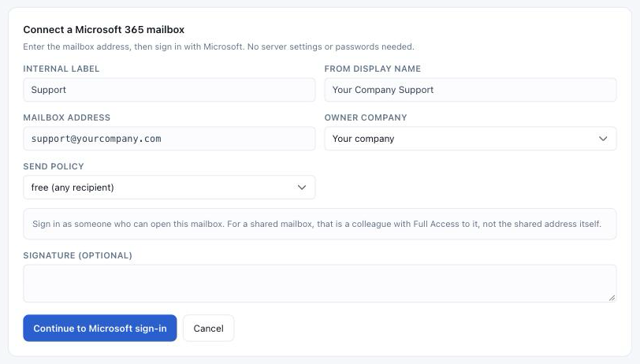640x364 pixels.
Task: Click the 'SEND POLICY' label
Action: (54, 166)
